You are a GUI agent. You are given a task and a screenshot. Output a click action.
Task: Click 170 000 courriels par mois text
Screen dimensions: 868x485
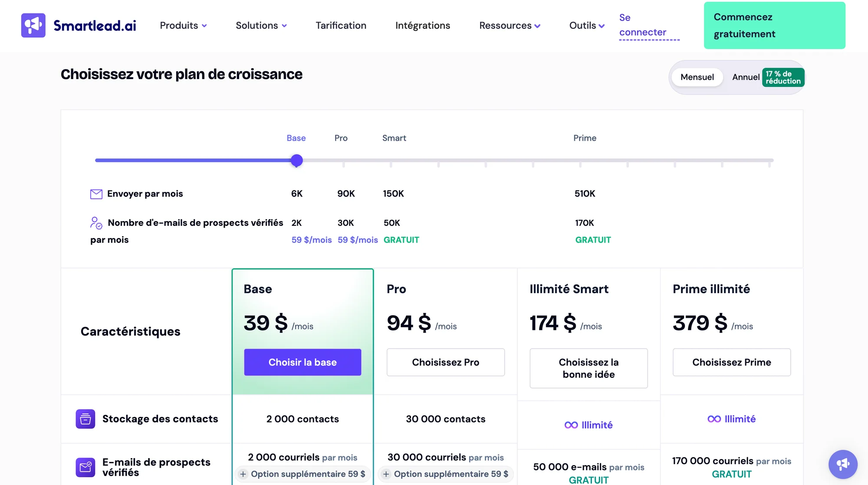coord(731,461)
